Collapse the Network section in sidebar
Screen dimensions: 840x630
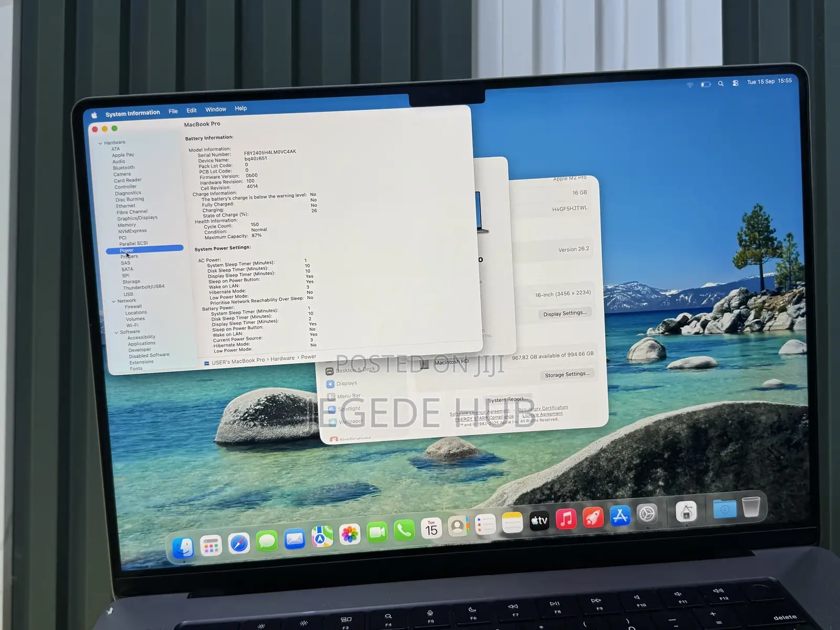pyautogui.click(x=114, y=301)
